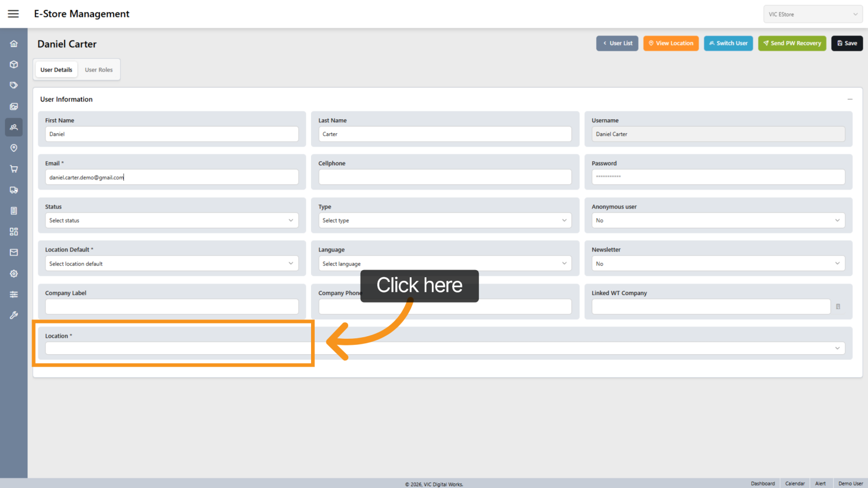Go to Home in the sidebar
Image resolution: width=868 pixels, height=488 pixels.
pos(14,44)
